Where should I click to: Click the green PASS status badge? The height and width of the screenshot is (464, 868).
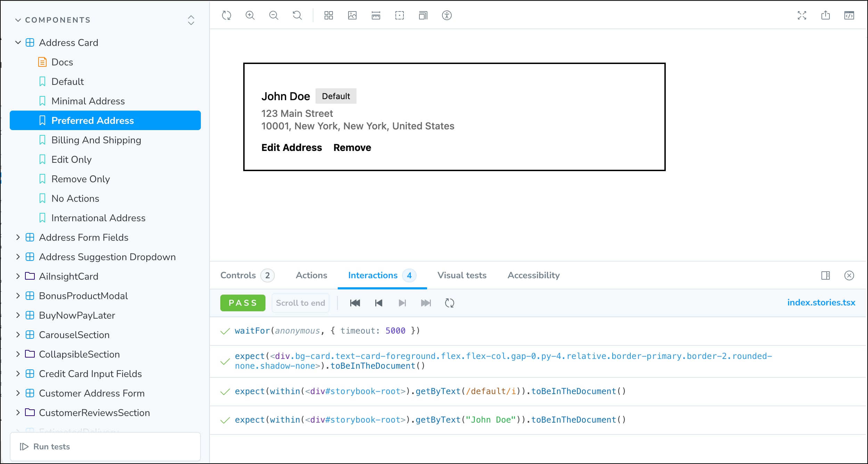[x=243, y=303]
